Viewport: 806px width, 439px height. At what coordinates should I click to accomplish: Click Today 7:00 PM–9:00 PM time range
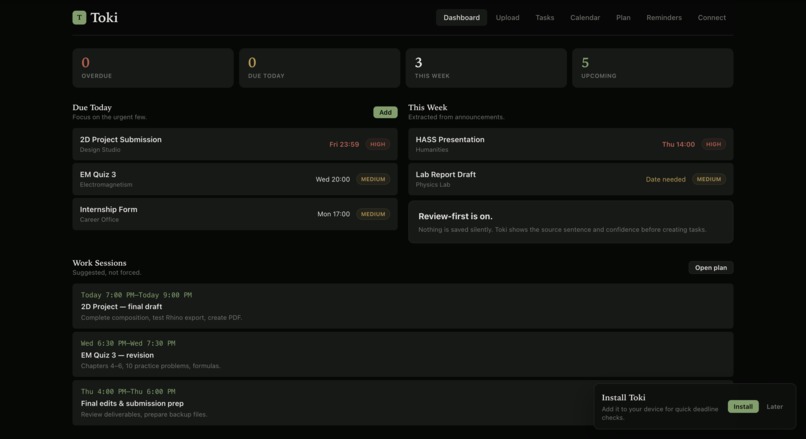click(136, 295)
